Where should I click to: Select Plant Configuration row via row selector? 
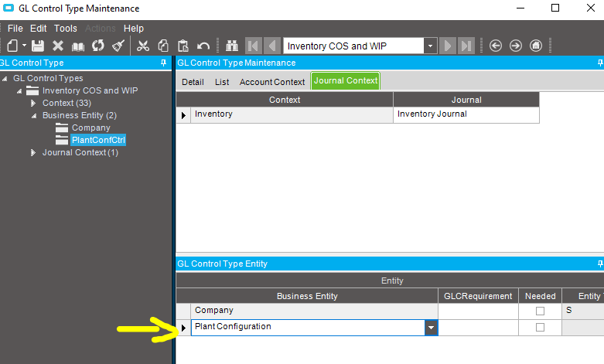click(183, 328)
